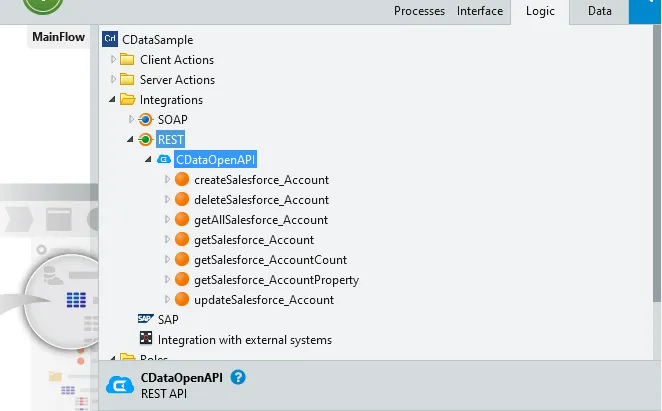This screenshot has height=411, width=662.
Task: Click the orange createSalesforce_Account method icon
Action: [x=182, y=179]
